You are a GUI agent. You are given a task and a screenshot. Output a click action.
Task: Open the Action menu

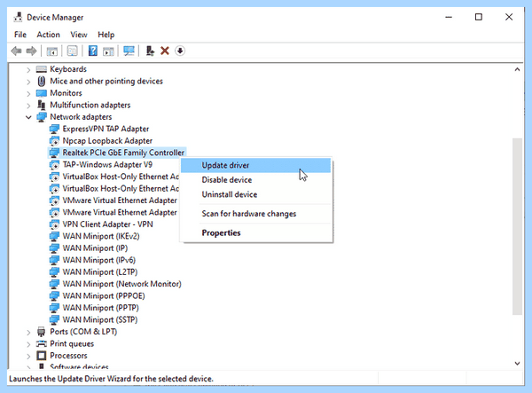48,35
